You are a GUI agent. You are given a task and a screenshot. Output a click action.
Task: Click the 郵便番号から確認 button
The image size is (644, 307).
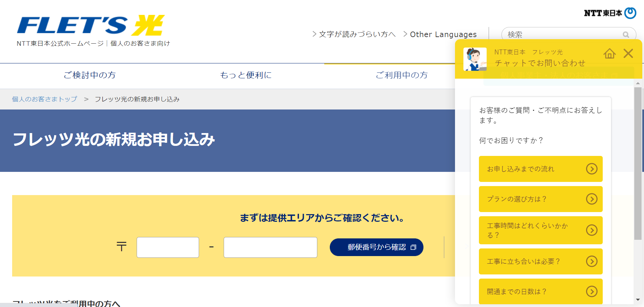click(377, 247)
